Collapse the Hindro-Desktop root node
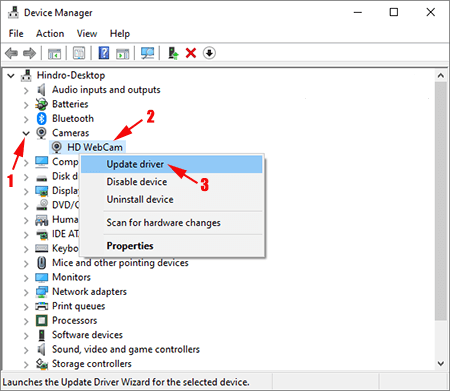 (x=11, y=76)
